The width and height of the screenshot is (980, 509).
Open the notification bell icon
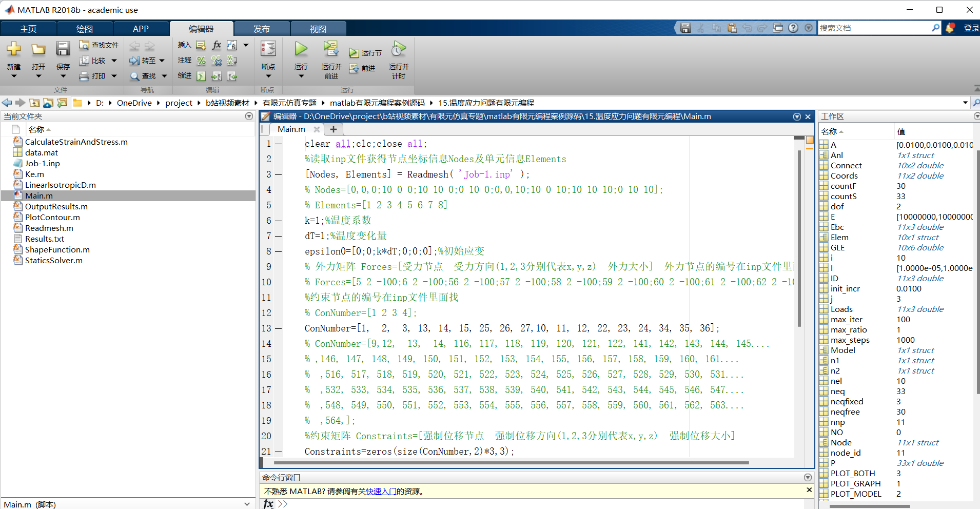click(950, 28)
